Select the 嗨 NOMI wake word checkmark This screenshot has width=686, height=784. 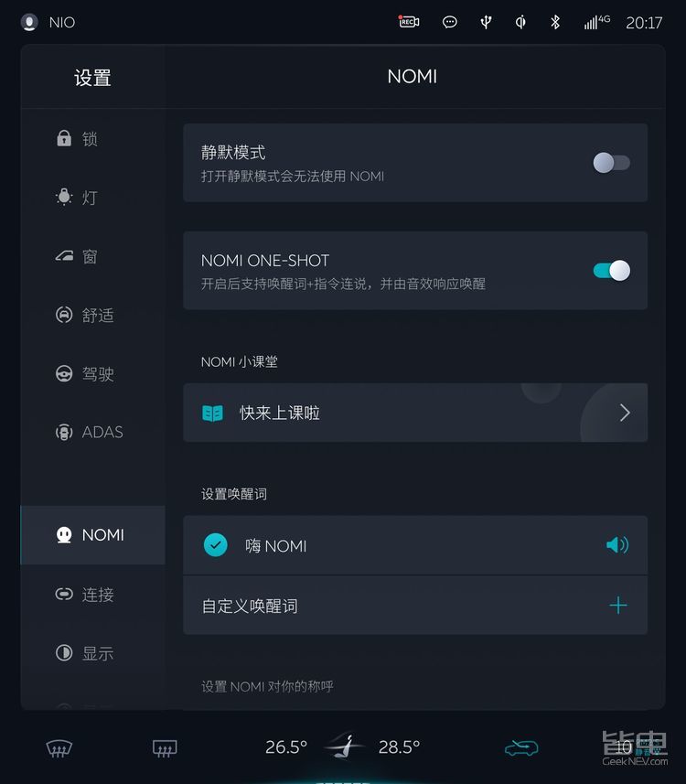click(x=215, y=545)
